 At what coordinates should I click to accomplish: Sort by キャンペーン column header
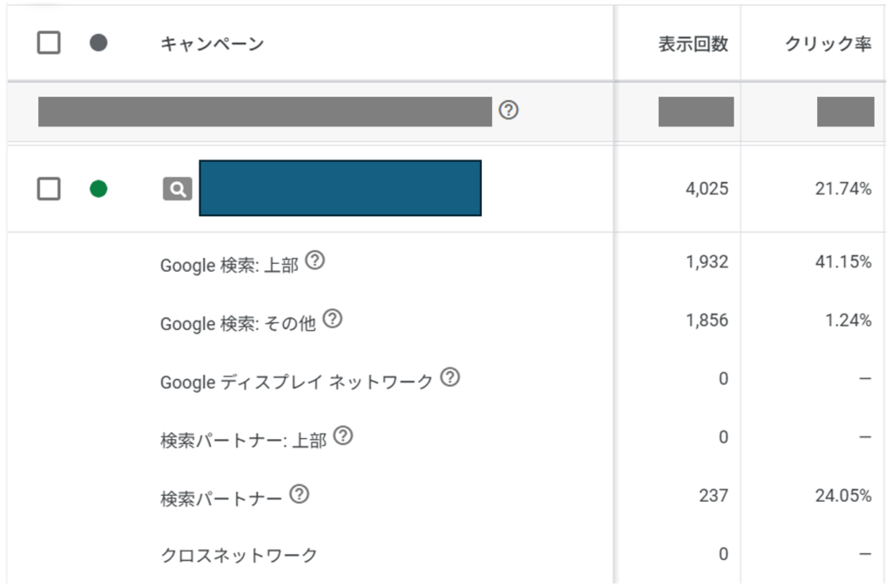pos(213,44)
